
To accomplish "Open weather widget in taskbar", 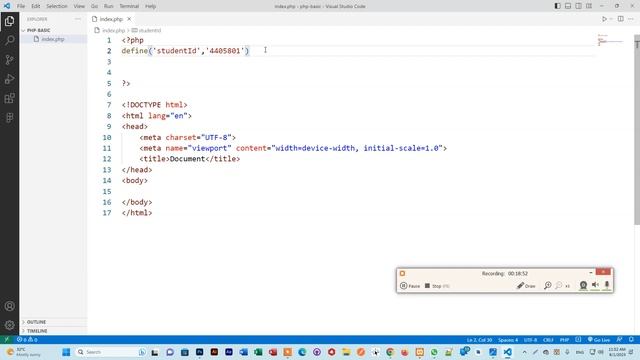I will (x=24, y=352).
